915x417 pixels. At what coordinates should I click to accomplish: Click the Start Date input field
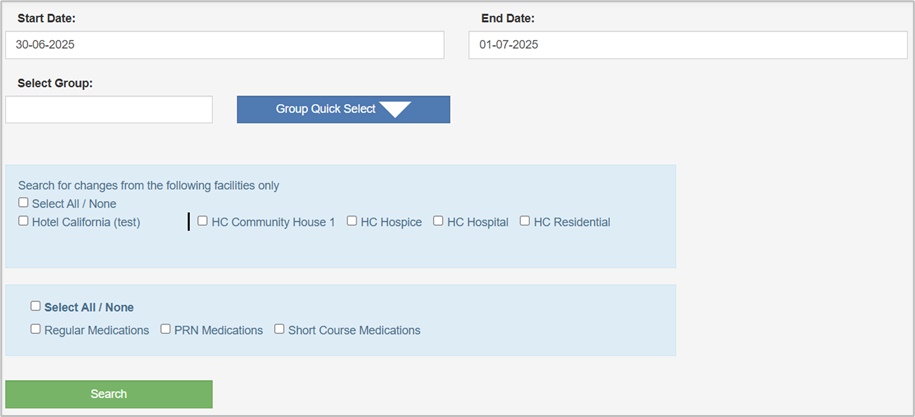224,45
